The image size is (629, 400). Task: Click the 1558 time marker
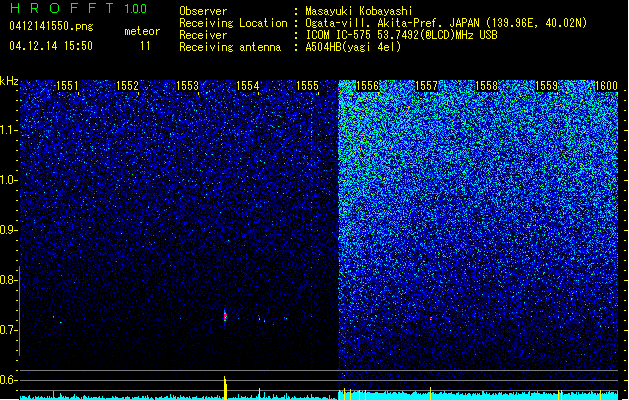pyautogui.click(x=486, y=86)
